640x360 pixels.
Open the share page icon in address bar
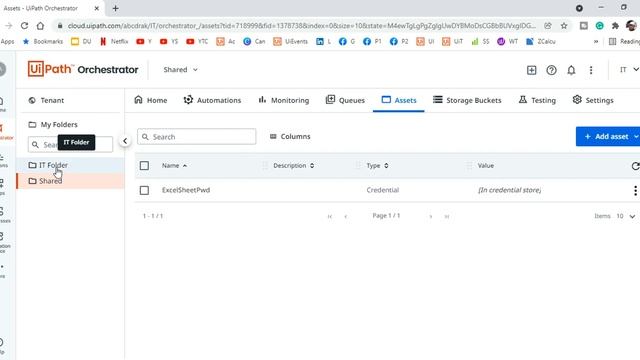548,26
